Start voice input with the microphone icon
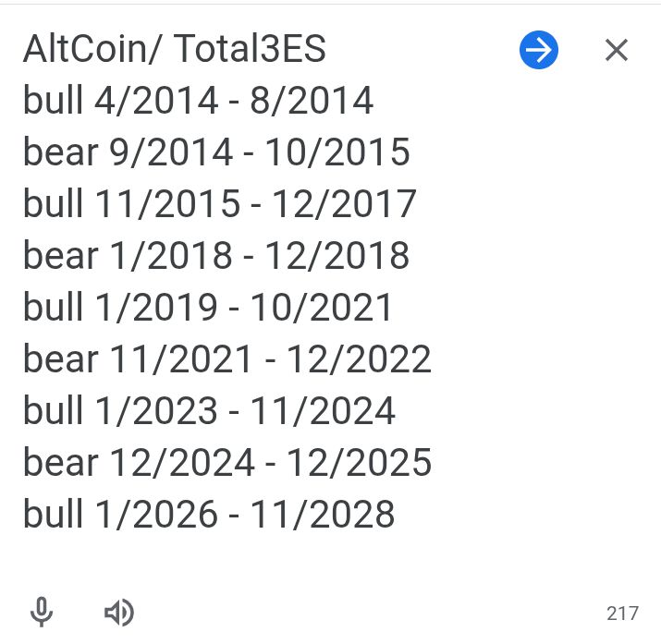 (41, 612)
